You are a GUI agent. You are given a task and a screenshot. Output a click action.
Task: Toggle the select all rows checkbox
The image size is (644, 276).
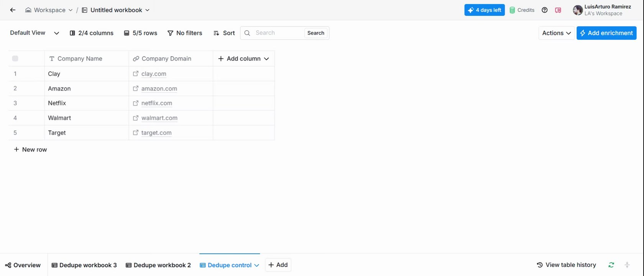click(15, 59)
